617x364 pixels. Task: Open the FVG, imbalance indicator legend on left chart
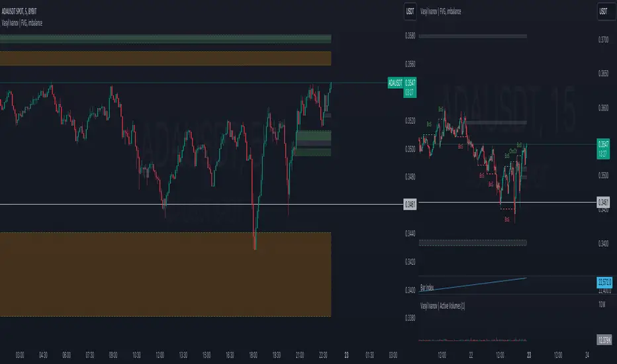coord(22,23)
